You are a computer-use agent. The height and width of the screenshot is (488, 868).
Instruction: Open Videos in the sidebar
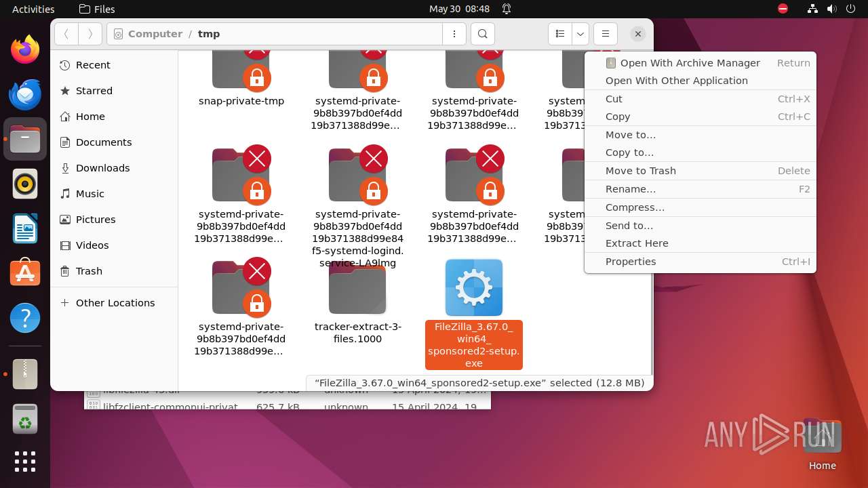(114, 245)
